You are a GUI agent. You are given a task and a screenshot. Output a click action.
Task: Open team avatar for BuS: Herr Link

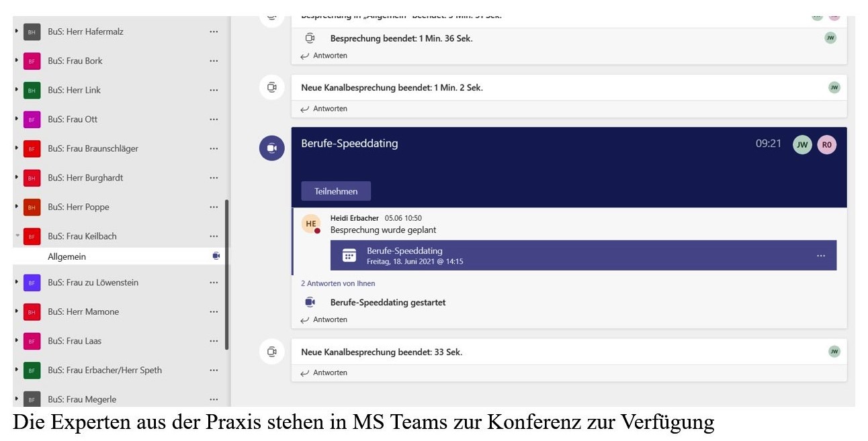pyautogui.click(x=32, y=90)
